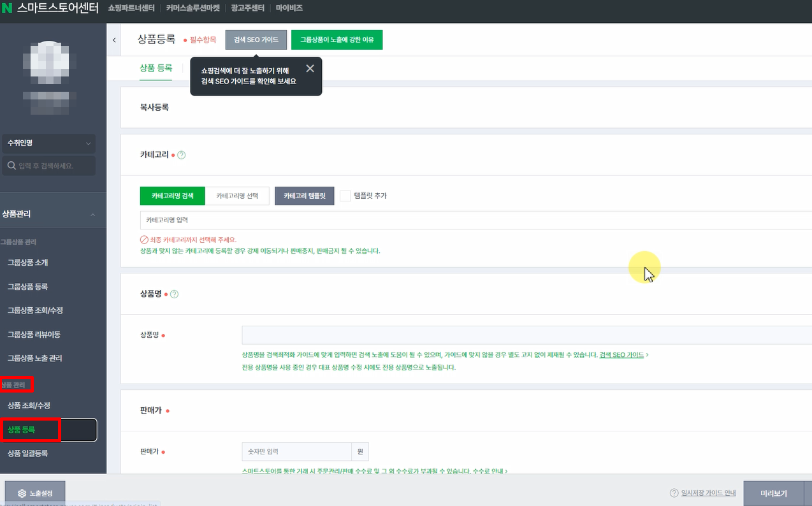Collapse the 상품관리 sidebar section

(x=93, y=215)
